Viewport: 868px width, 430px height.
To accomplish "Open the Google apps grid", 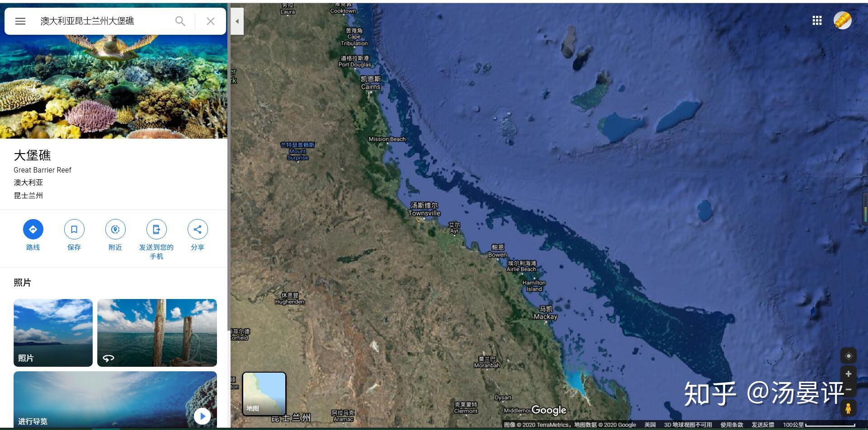I will pyautogui.click(x=817, y=20).
